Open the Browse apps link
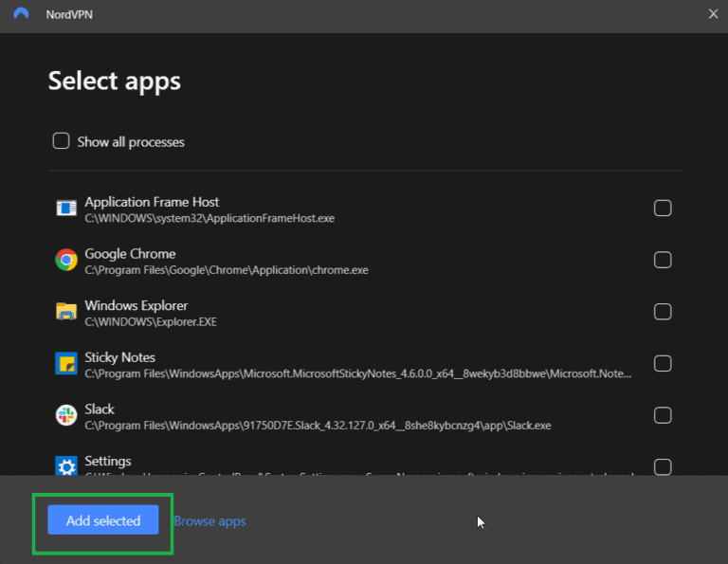 click(210, 520)
